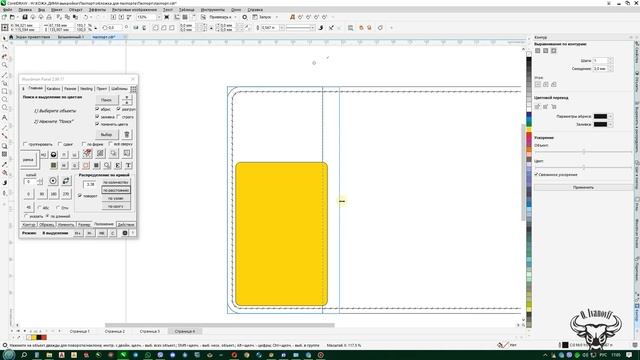The width and height of the screenshot is (640, 360).
Task: Click the contour steps stepper arrows
Action: 610,60
